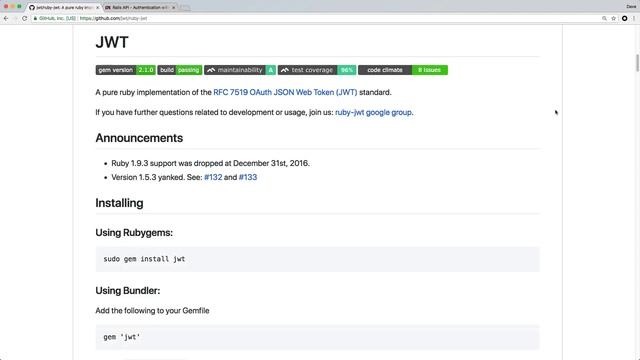
Task: Click the build passing badge
Action: pos(180,70)
